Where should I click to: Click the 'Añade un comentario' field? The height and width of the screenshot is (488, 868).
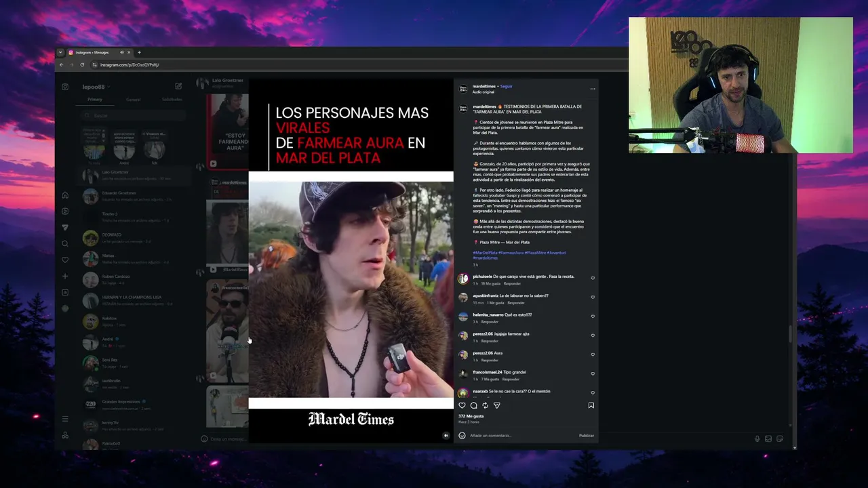click(521, 435)
